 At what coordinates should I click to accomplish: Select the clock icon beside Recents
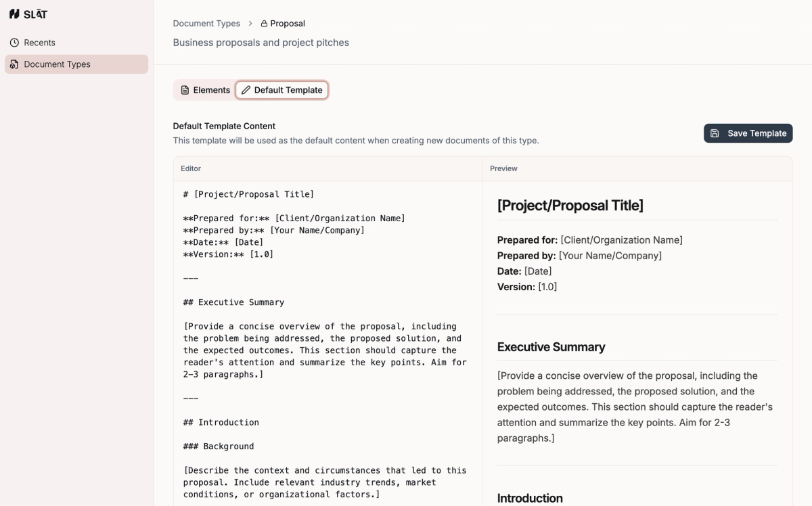[x=14, y=42]
